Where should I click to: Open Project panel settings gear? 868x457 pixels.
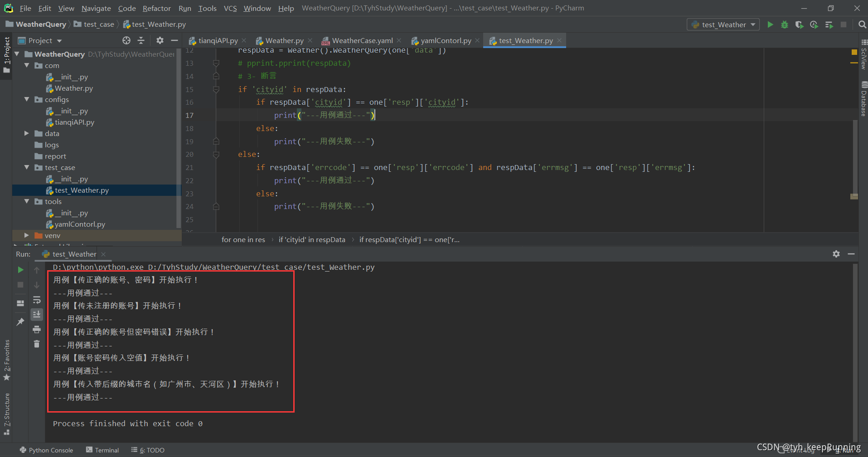[x=160, y=40]
